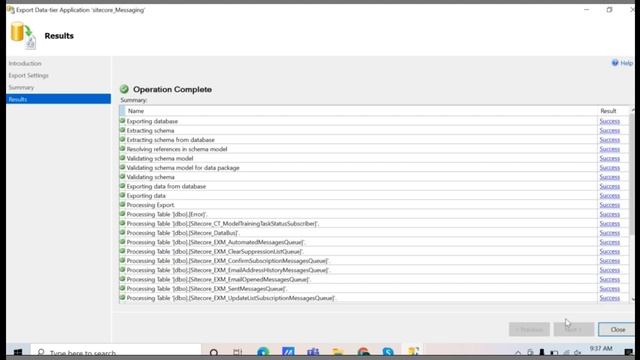Open Microsoft Teams from the taskbar
640x360 pixels.
click(x=313, y=352)
